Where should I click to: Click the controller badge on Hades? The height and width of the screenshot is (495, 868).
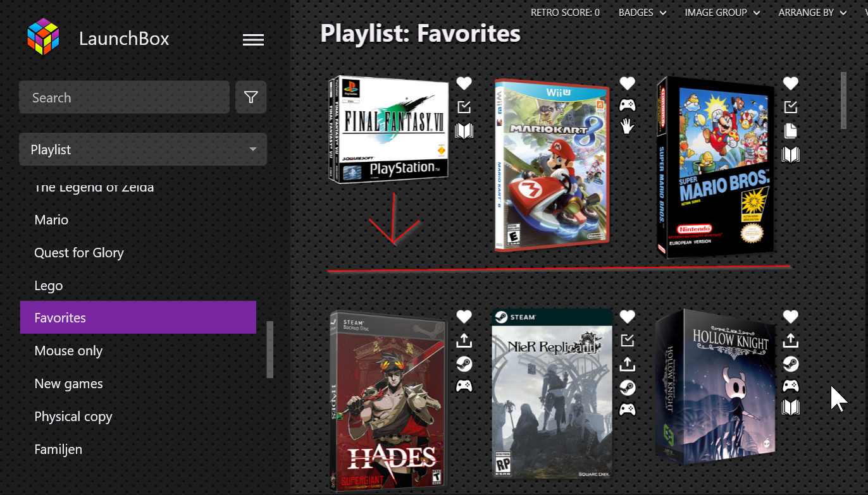click(464, 386)
